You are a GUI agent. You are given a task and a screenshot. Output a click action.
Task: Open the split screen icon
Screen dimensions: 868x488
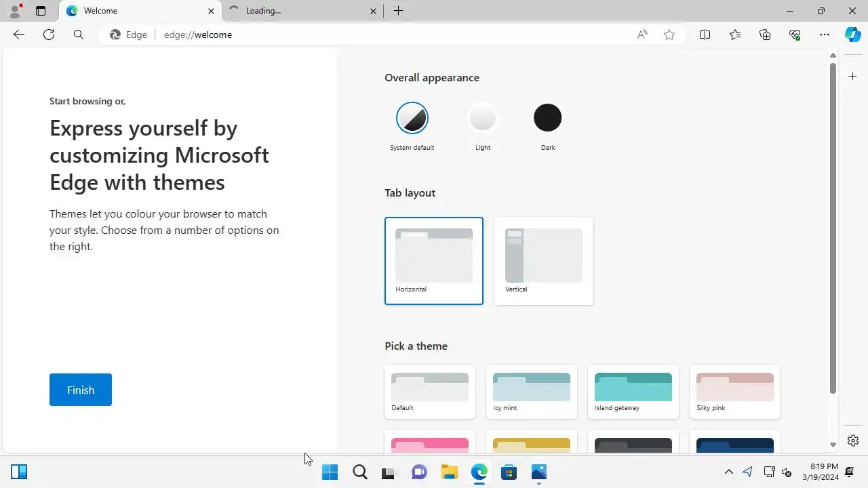click(x=705, y=35)
